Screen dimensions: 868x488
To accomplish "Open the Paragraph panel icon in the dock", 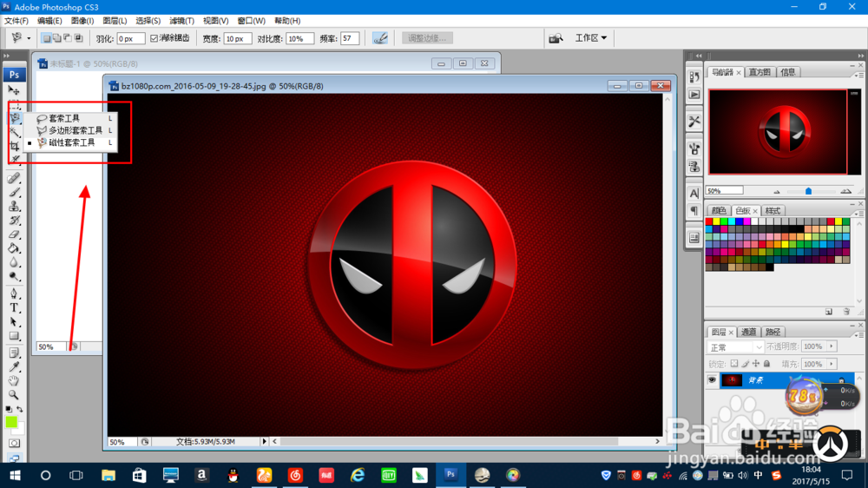I will pyautogui.click(x=694, y=210).
